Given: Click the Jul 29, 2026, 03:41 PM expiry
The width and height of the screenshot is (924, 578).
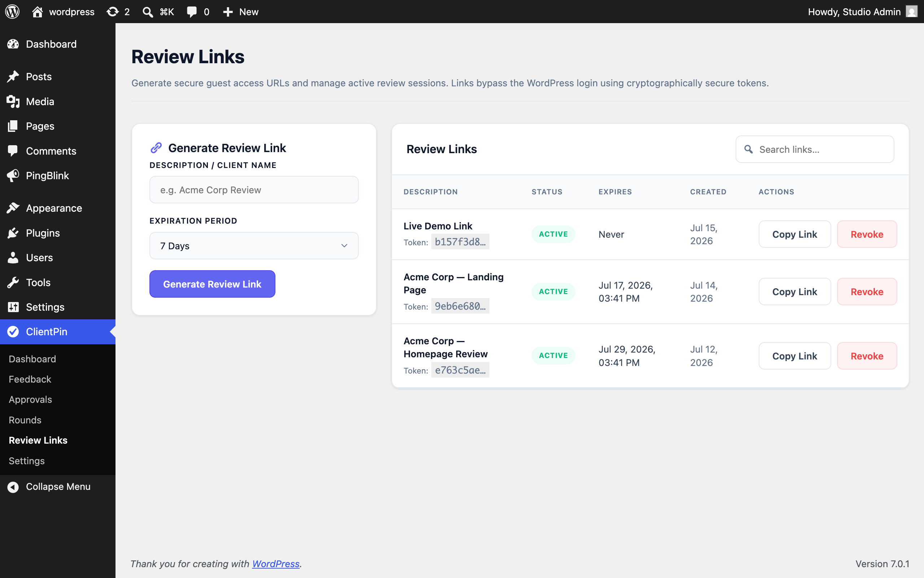Looking at the screenshot, I should coord(627,355).
